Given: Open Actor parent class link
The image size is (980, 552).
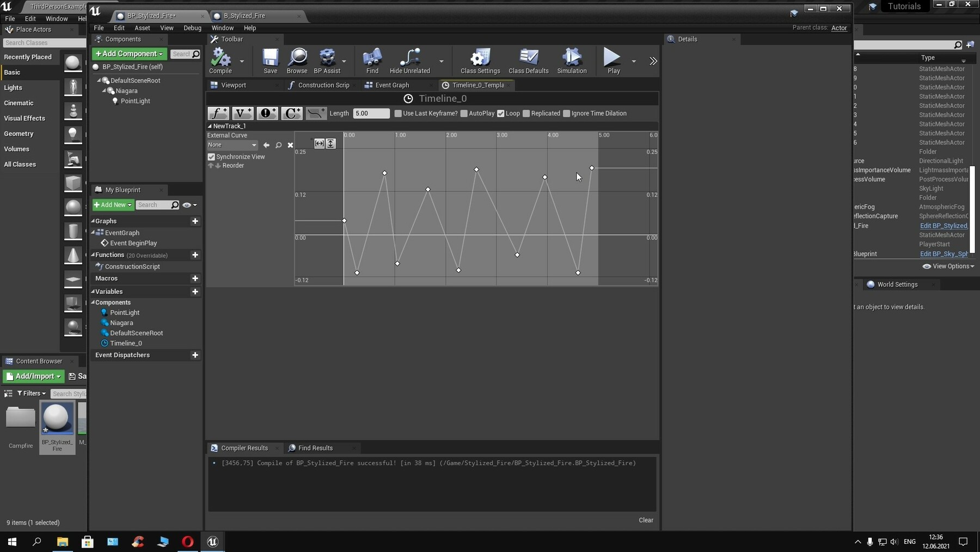Looking at the screenshot, I should (839, 28).
